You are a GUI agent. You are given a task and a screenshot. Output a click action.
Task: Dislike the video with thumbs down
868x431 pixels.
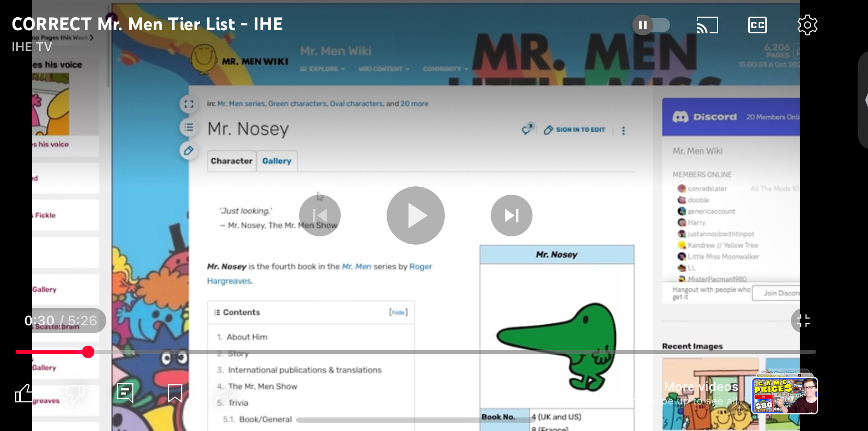75,394
